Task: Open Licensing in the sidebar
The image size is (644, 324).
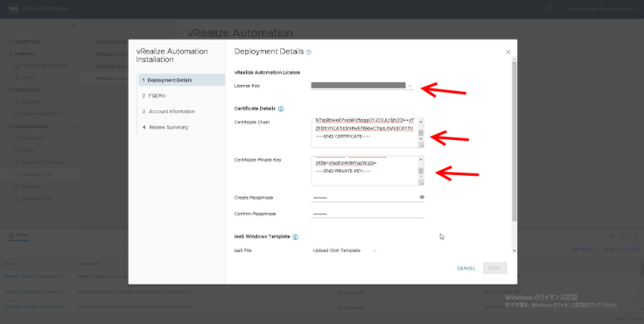Action: click(32, 138)
